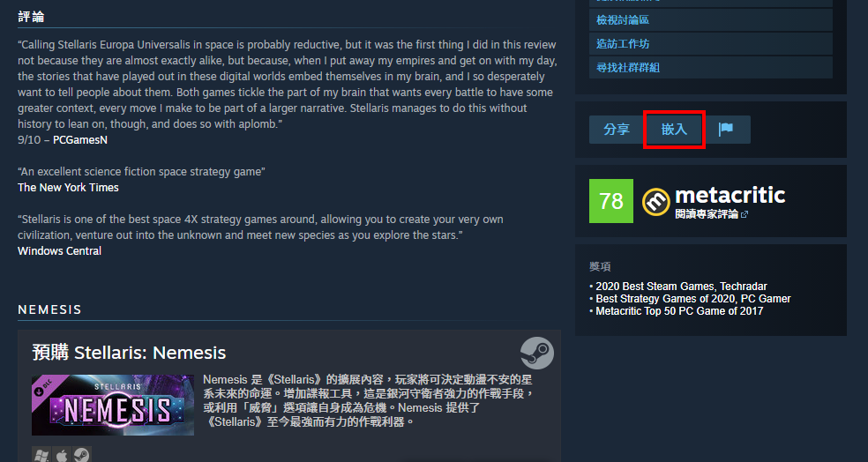This screenshot has width=868, height=462.
Task: Click the 預購 Stellaris: Nemesis title
Action: (129, 353)
